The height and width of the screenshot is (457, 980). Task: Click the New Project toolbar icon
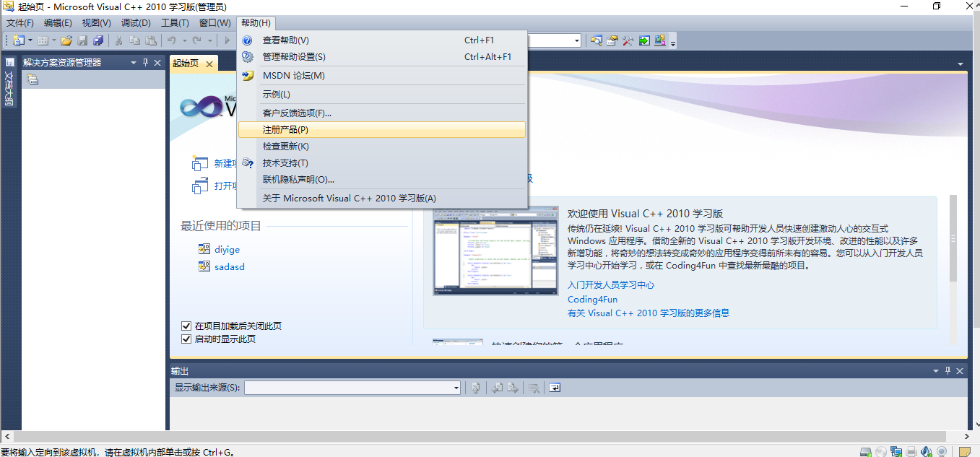click(x=19, y=40)
